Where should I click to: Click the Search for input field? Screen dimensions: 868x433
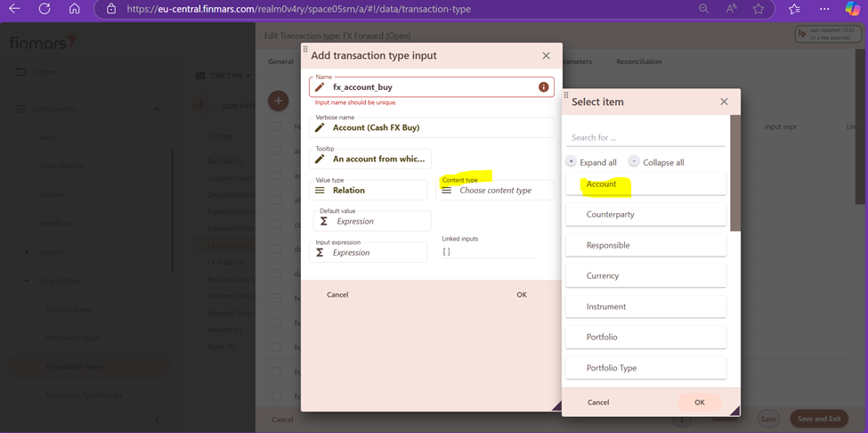coord(645,137)
